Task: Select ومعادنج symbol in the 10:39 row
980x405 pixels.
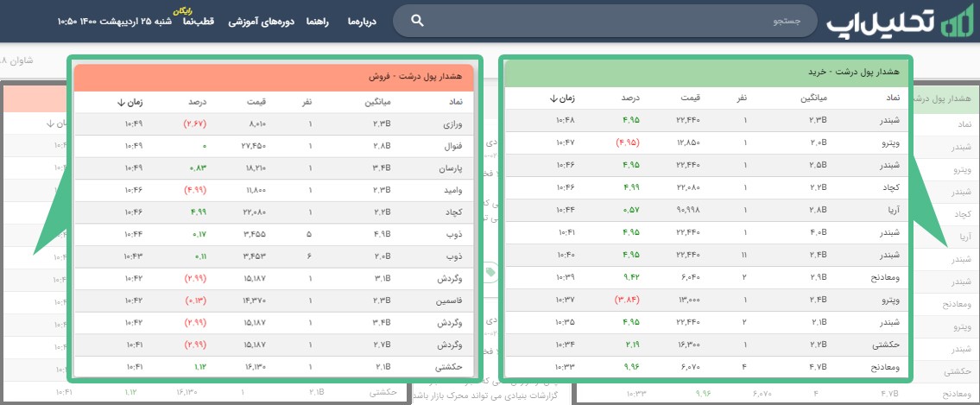Action: pos(885,277)
